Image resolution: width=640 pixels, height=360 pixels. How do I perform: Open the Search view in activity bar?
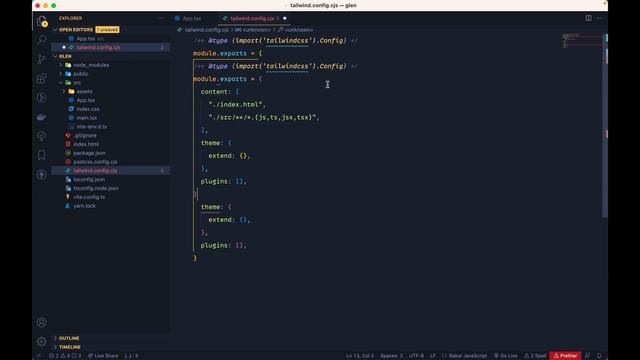pos(41,40)
